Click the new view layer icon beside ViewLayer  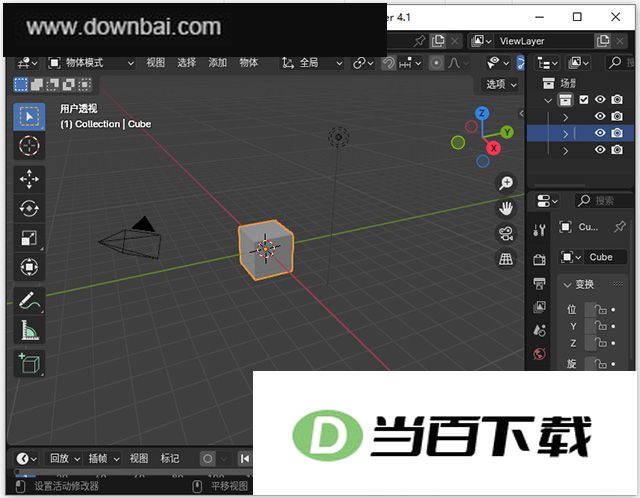coord(602,41)
